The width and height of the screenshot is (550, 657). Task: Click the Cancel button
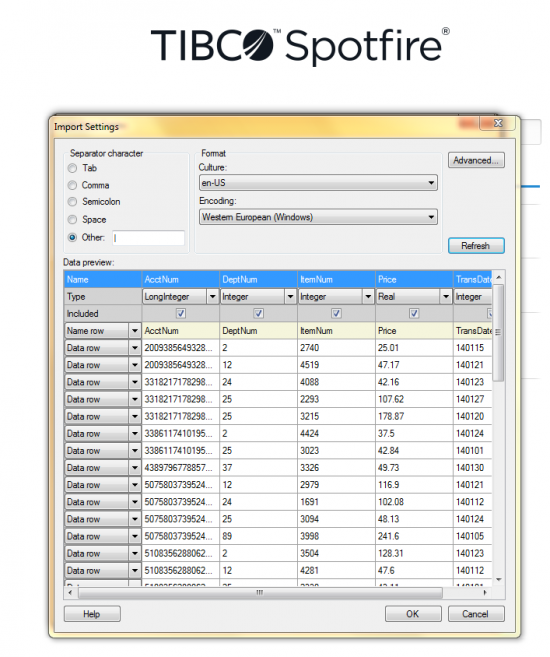[x=476, y=614]
